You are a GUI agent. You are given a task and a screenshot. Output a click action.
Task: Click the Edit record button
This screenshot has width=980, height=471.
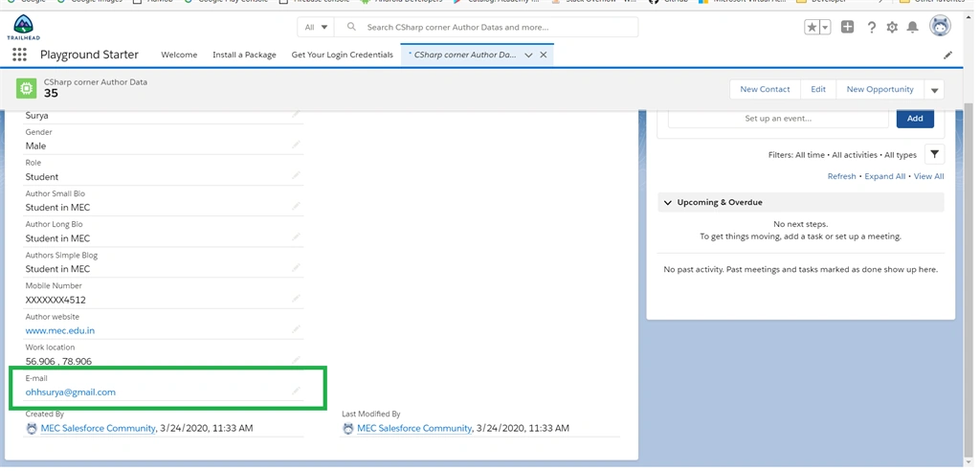click(818, 89)
